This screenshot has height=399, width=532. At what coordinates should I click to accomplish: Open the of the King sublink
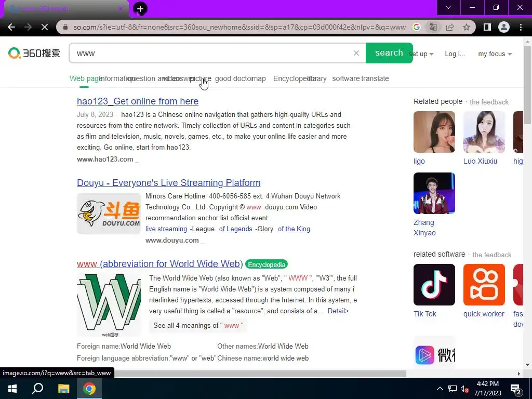[x=294, y=229]
